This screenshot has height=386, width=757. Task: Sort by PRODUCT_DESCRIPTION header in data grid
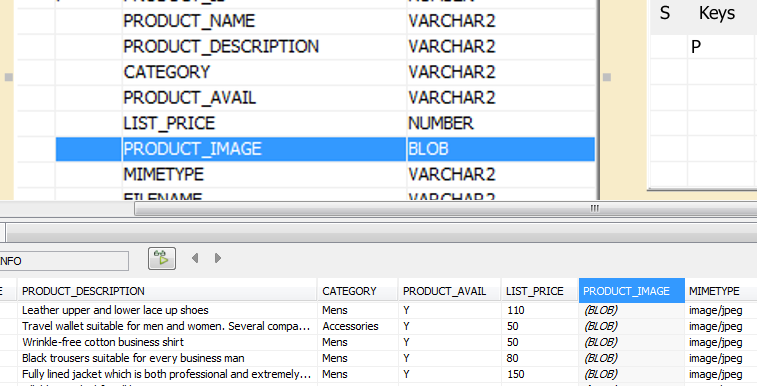[167, 291]
